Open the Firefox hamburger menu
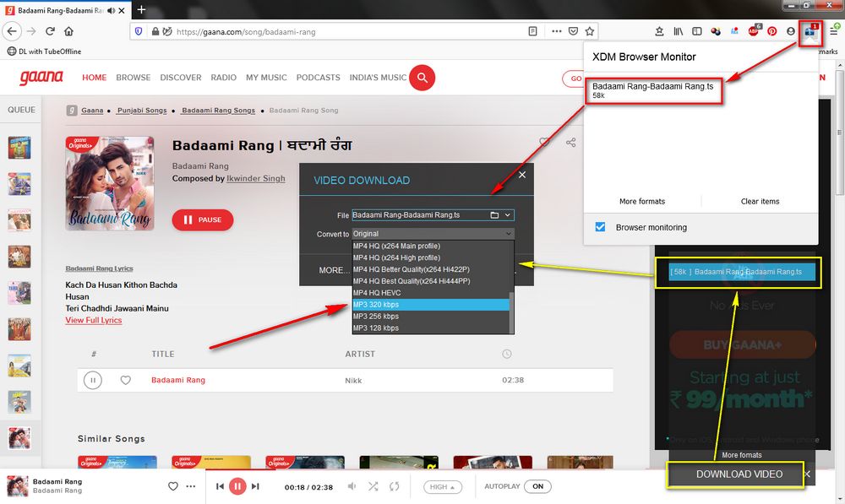Viewport: 845px width, 504px height. pos(834,31)
